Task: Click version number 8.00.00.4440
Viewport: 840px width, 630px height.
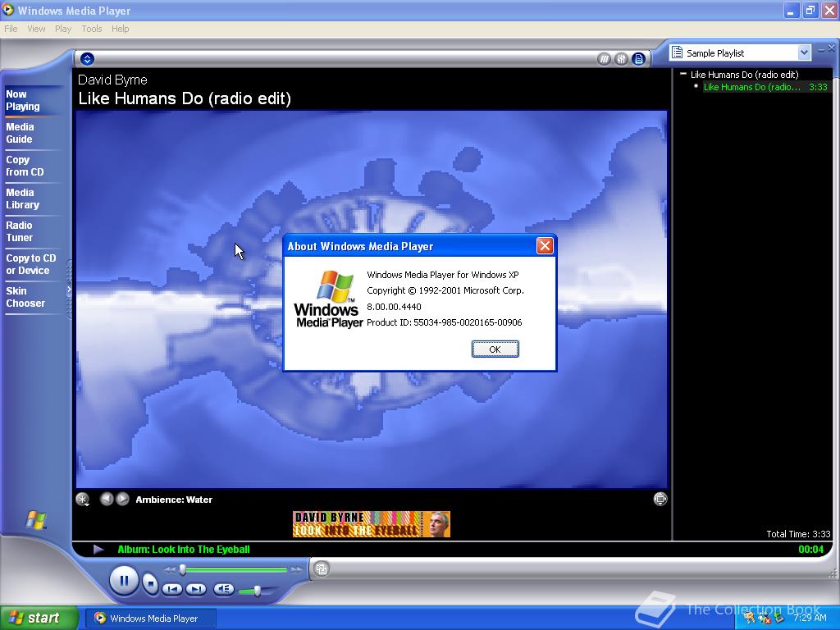Action: 394,307
